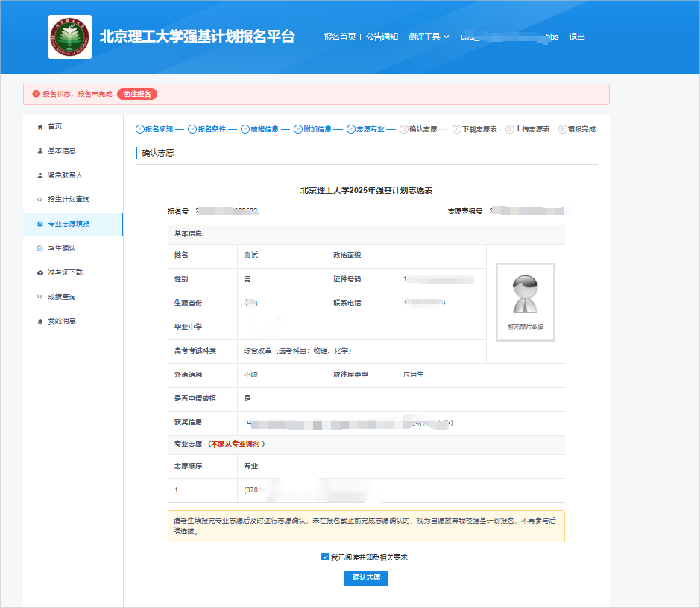Screen dimensions: 700x608
Task: Click the person icon beside 紧急联系人
Action: (x=40, y=175)
